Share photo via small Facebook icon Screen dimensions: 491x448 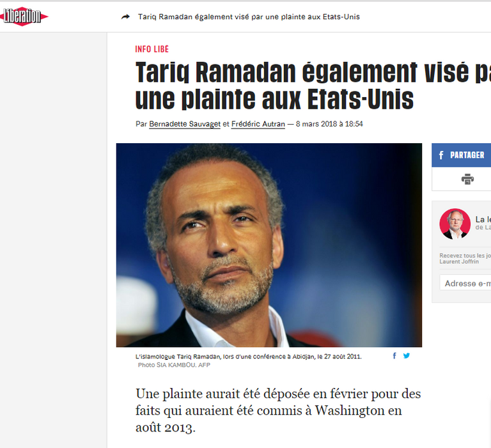point(394,355)
